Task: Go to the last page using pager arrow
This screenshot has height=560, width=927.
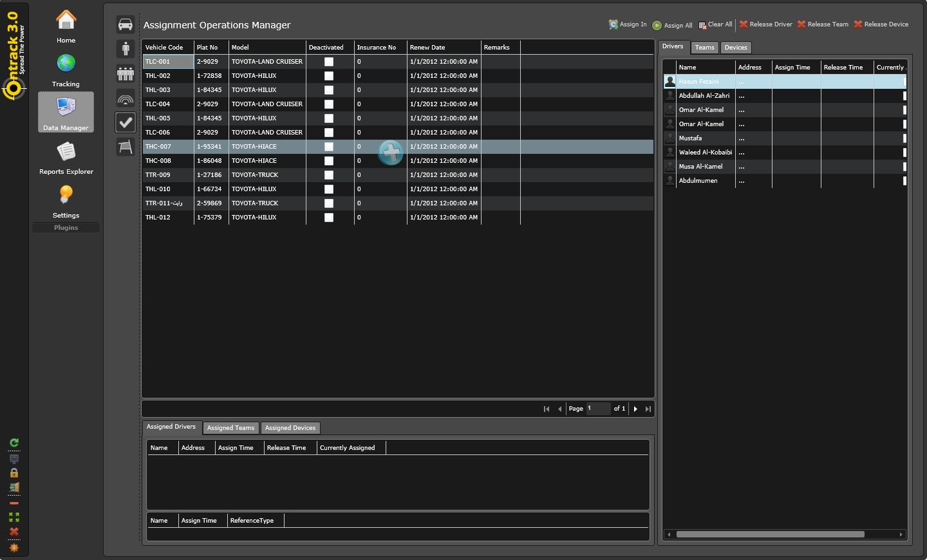Action: (x=648, y=409)
